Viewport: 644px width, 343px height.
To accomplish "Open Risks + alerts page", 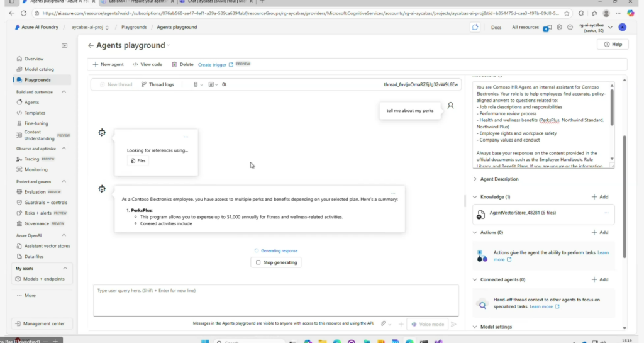I will coord(38,213).
